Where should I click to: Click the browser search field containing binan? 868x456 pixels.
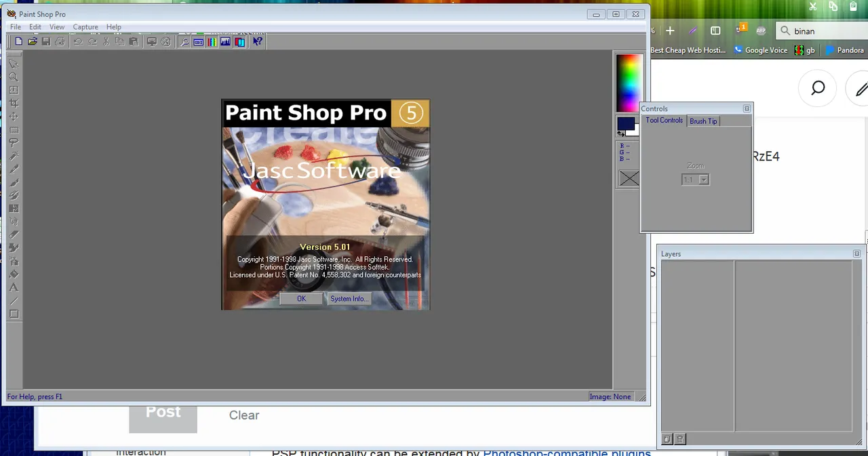click(823, 30)
